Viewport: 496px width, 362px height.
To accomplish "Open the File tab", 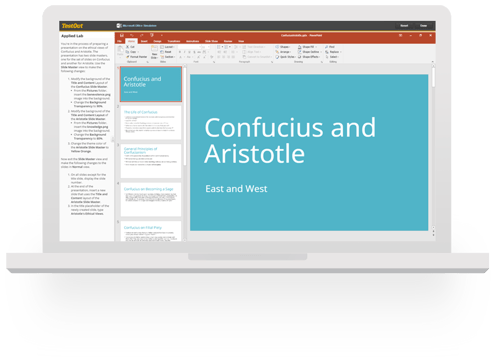I will pyautogui.click(x=119, y=41).
